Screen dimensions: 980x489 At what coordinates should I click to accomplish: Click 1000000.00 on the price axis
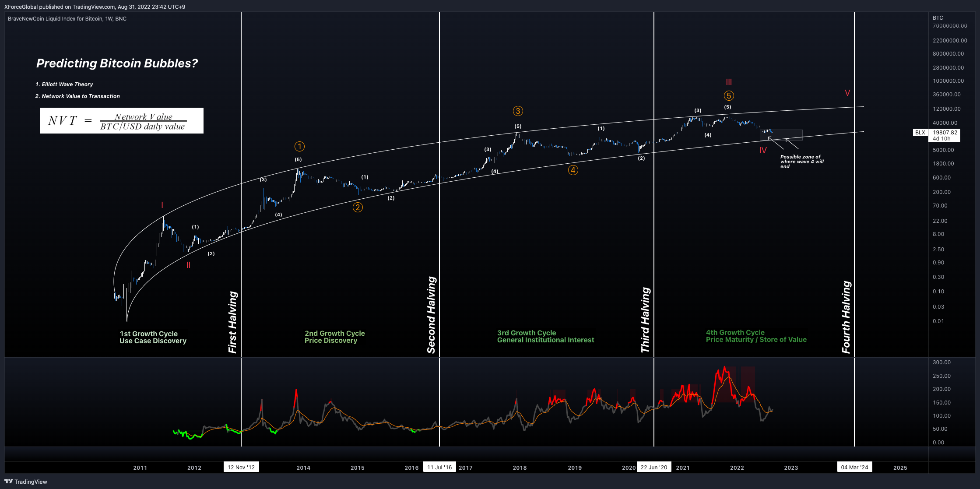point(948,81)
